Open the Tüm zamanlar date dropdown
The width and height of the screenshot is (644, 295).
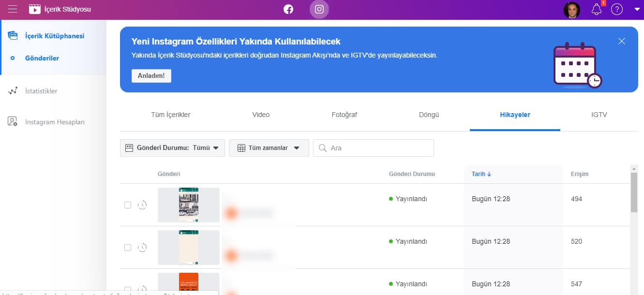pyautogui.click(x=269, y=148)
